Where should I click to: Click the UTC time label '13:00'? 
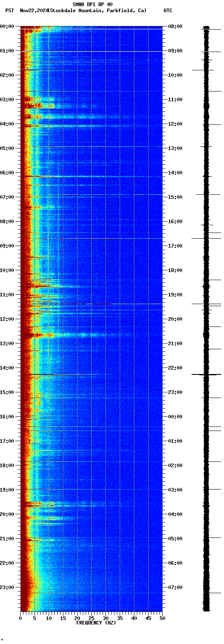(175, 148)
